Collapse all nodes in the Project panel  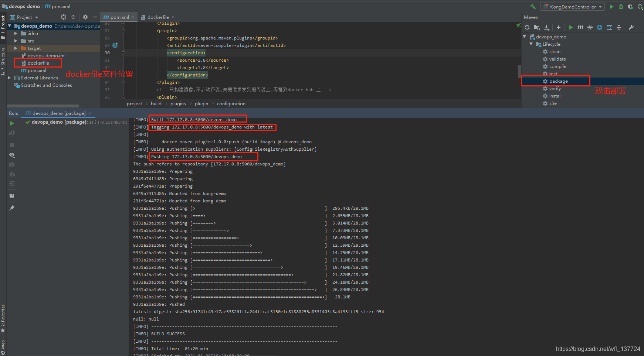point(73,17)
